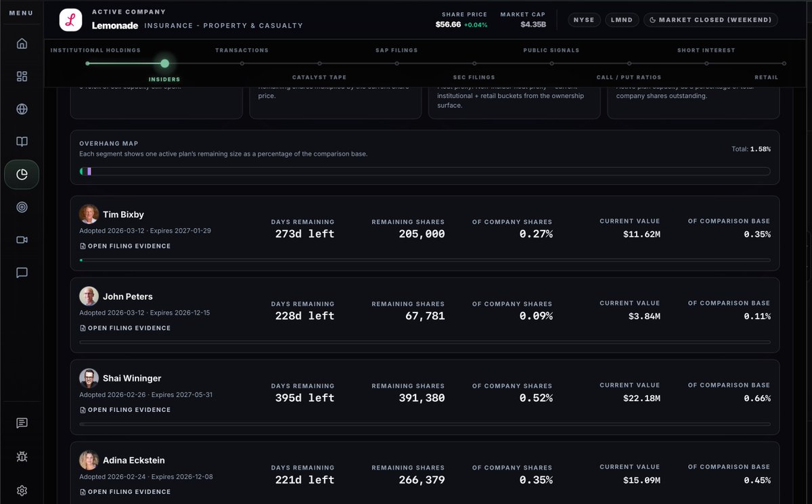Click the Lemonade company logo
Viewport: 812px width, 504px height.
(x=70, y=20)
